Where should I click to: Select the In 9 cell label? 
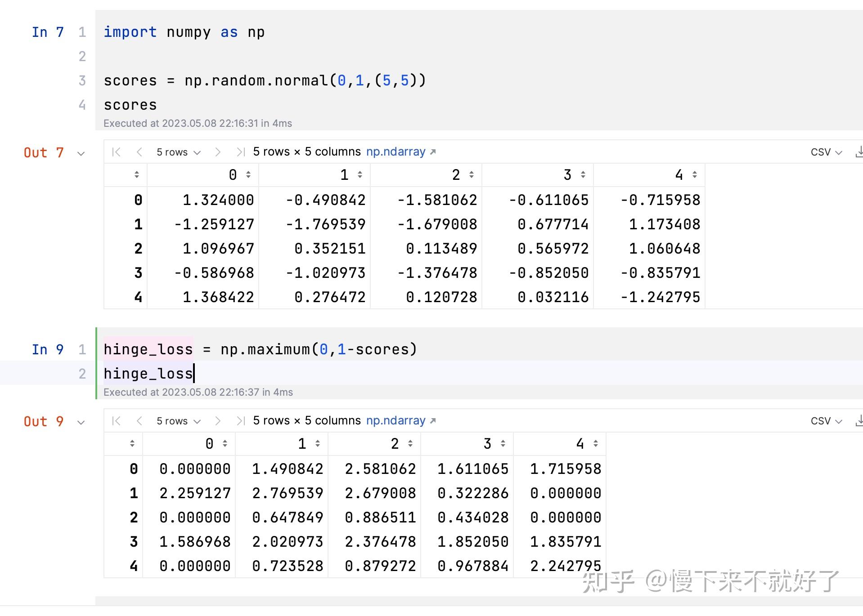pyautogui.click(x=47, y=349)
